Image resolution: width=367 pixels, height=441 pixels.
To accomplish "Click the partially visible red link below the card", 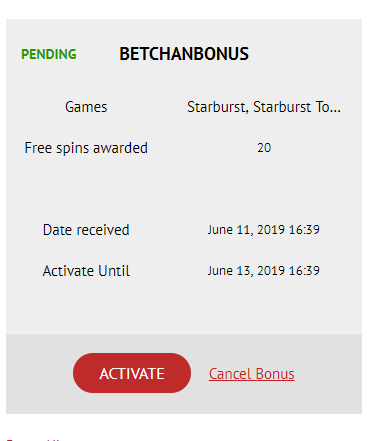I will [33, 439].
